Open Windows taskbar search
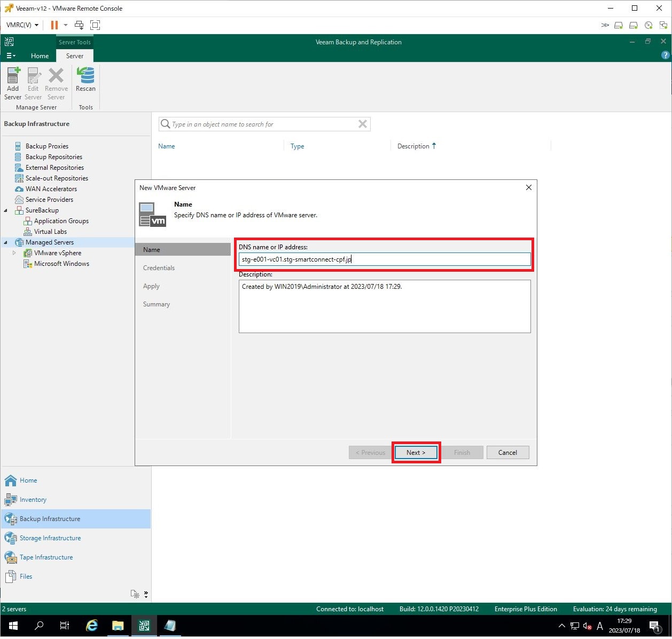Screen dimensions: 672x639 39,626
